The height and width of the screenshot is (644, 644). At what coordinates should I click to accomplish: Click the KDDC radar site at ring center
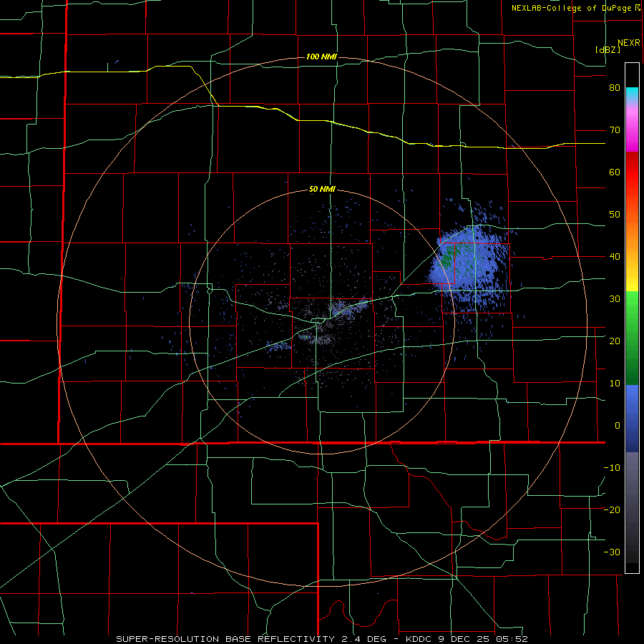pos(323,321)
